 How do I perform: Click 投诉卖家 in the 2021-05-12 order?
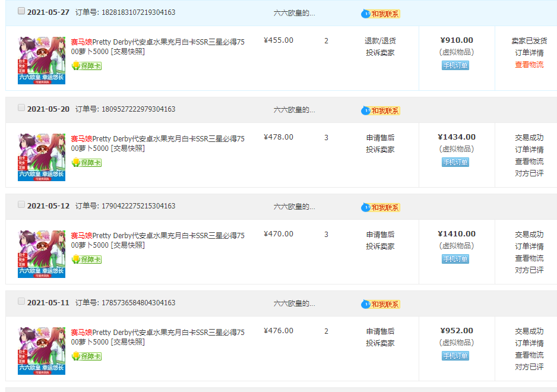(380, 246)
